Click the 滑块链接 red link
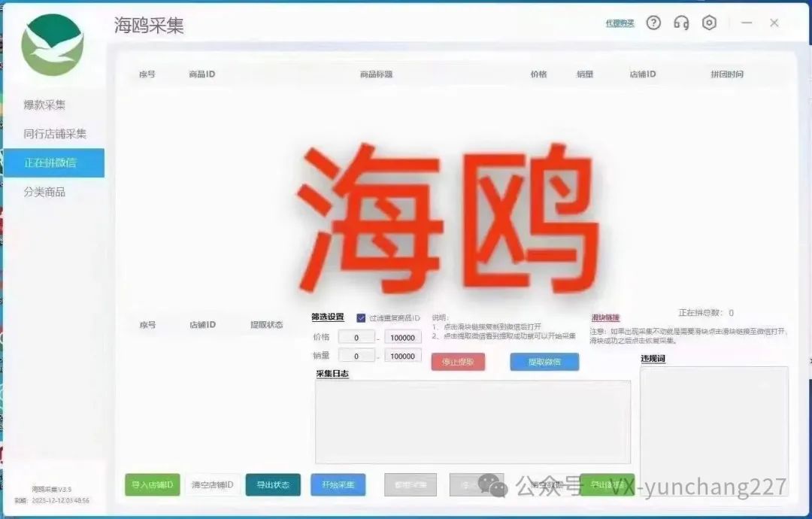Image resolution: width=812 pixels, height=519 pixels. click(x=605, y=317)
